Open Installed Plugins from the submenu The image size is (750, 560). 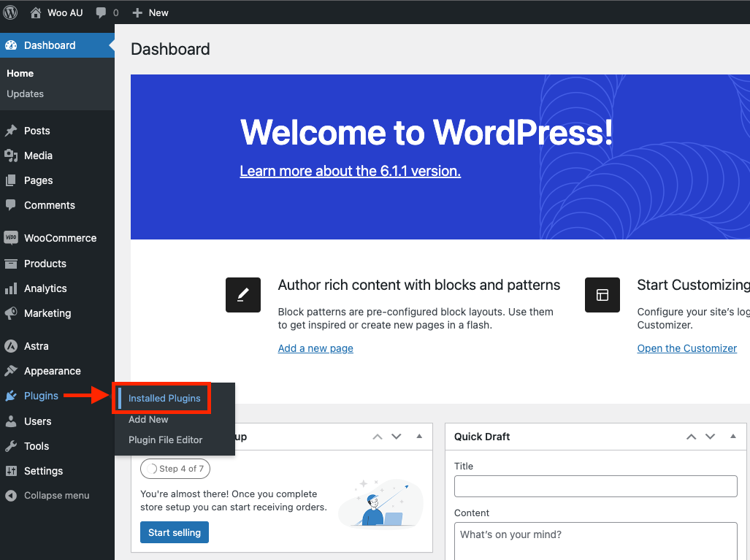(164, 399)
